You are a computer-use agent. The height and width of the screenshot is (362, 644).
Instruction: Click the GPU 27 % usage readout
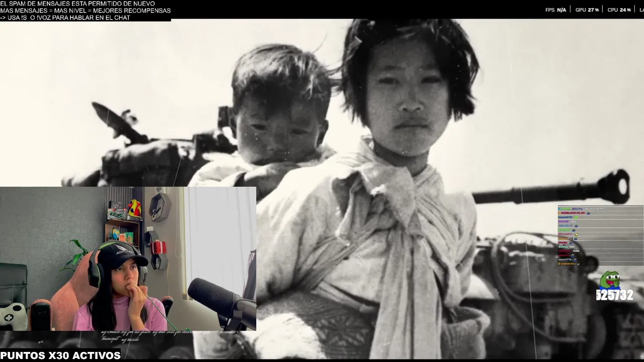tap(587, 10)
